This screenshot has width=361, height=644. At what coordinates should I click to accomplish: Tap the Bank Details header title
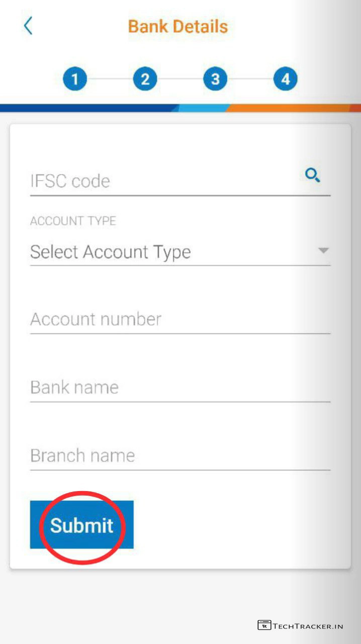coord(178,26)
